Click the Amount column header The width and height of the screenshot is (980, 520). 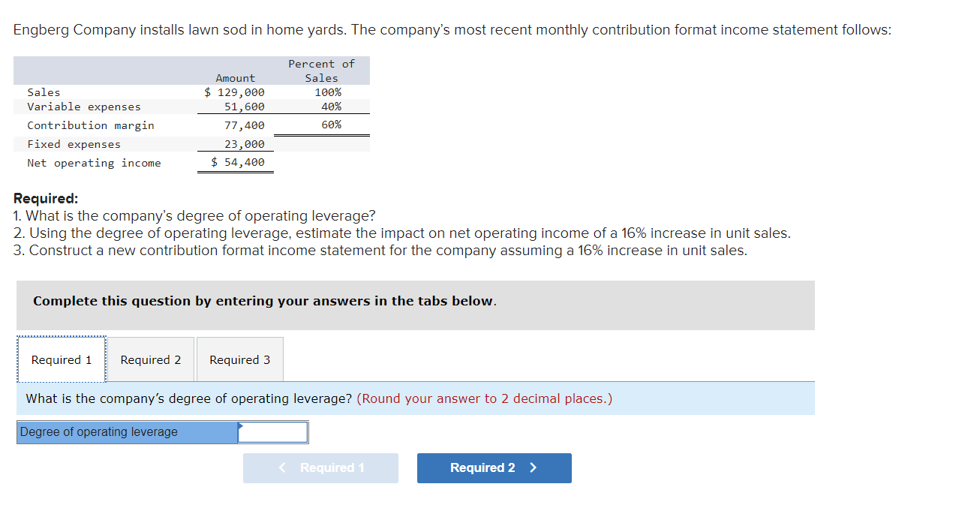tap(235, 78)
